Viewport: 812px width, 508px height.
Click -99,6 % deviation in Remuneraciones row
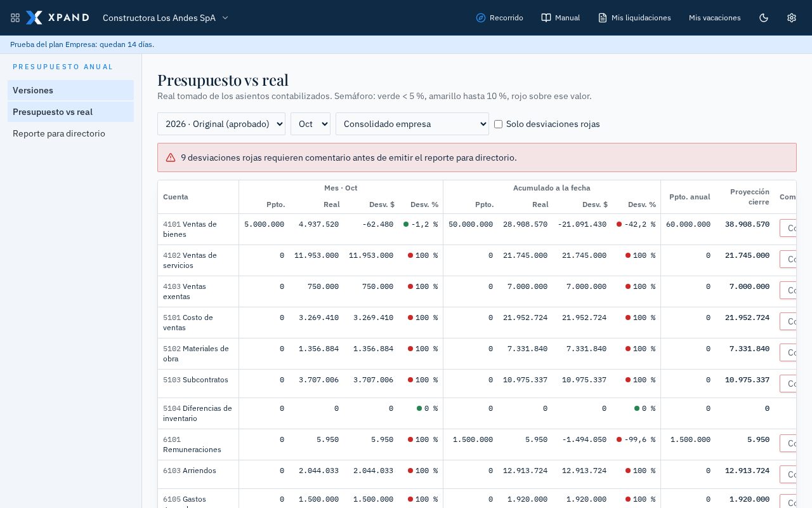639,439
